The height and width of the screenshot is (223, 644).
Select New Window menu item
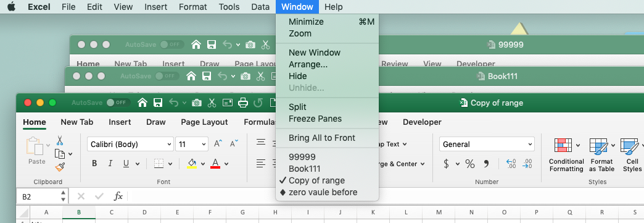tap(315, 53)
